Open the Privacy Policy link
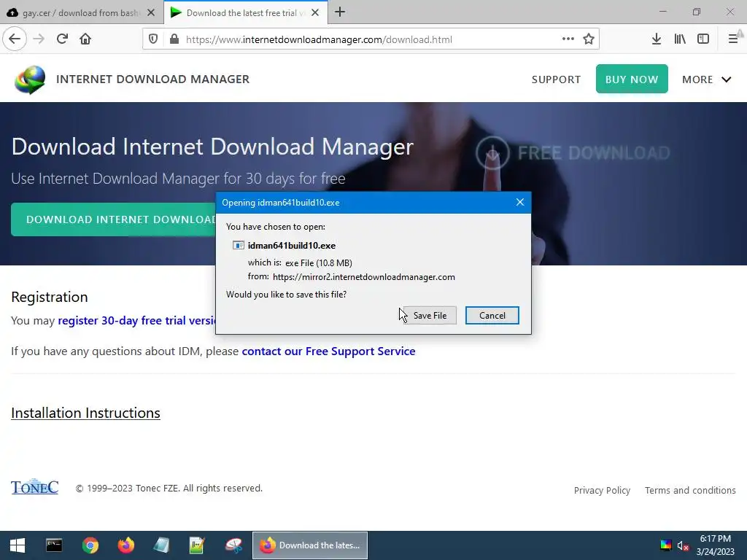 (602, 490)
